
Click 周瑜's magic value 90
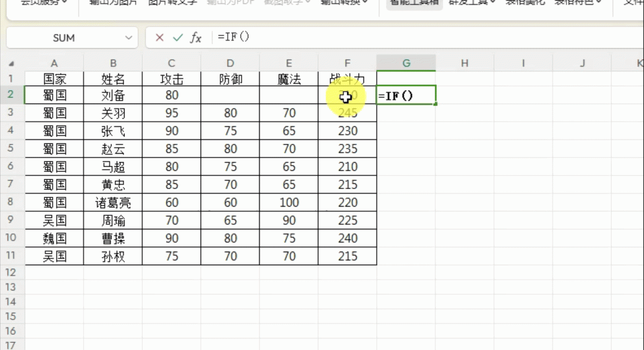(x=289, y=220)
